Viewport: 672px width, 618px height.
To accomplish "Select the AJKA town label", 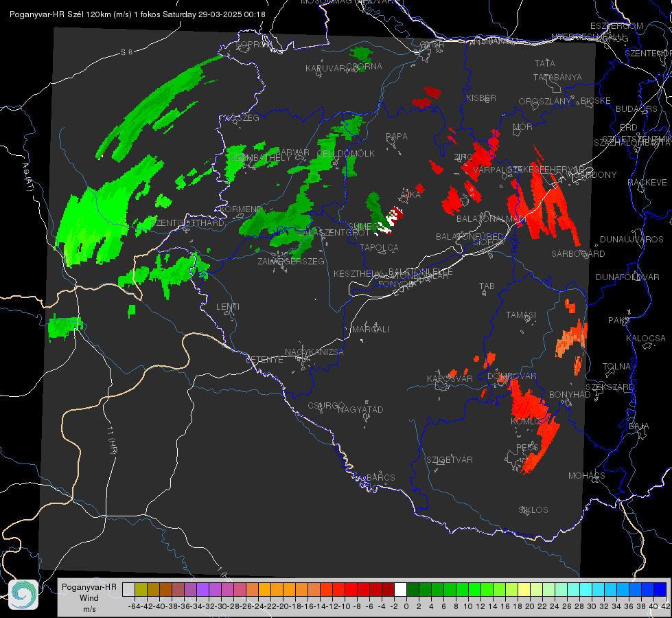I will [x=410, y=195].
